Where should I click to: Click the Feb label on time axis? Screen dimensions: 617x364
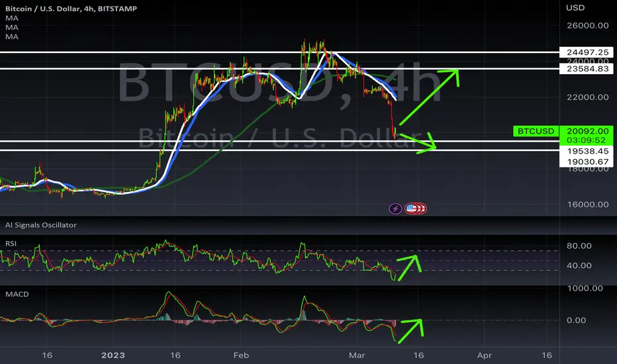pyautogui.click(x=241, y=355)
